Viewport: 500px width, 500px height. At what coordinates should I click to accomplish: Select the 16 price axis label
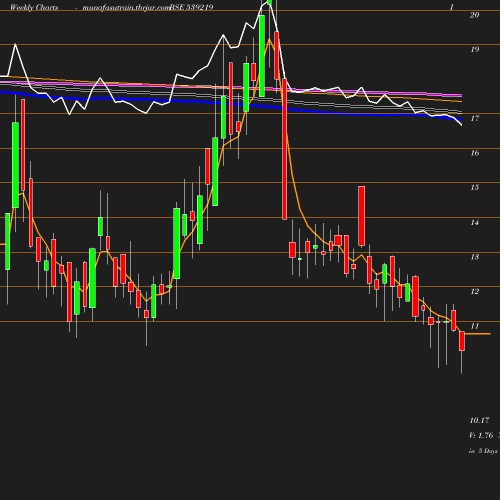[475, 153]
